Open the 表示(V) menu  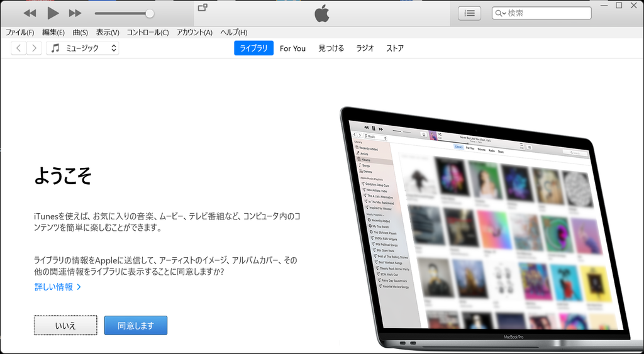coord(108,33)
